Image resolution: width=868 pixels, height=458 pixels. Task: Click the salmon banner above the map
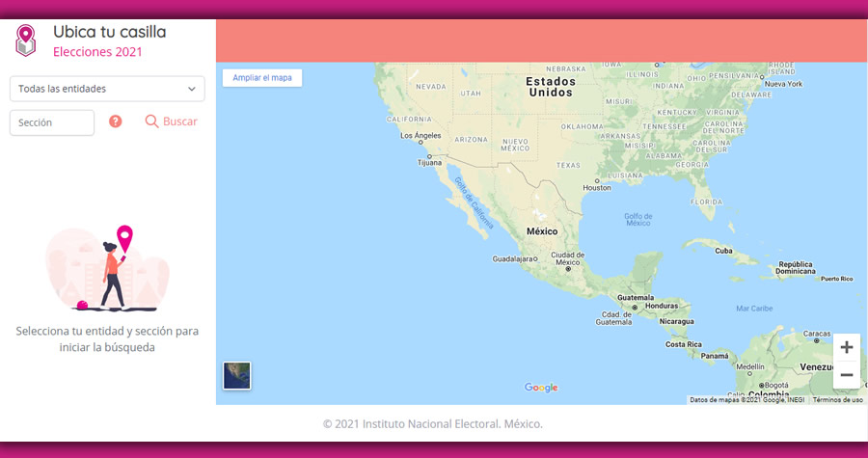(541, 40)
